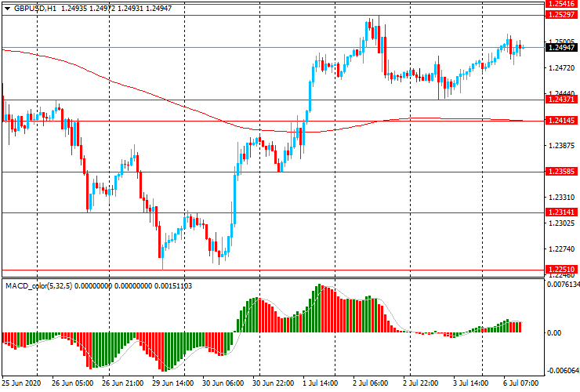Click the 0.00 zero level on MACD axis

[553, 332]
